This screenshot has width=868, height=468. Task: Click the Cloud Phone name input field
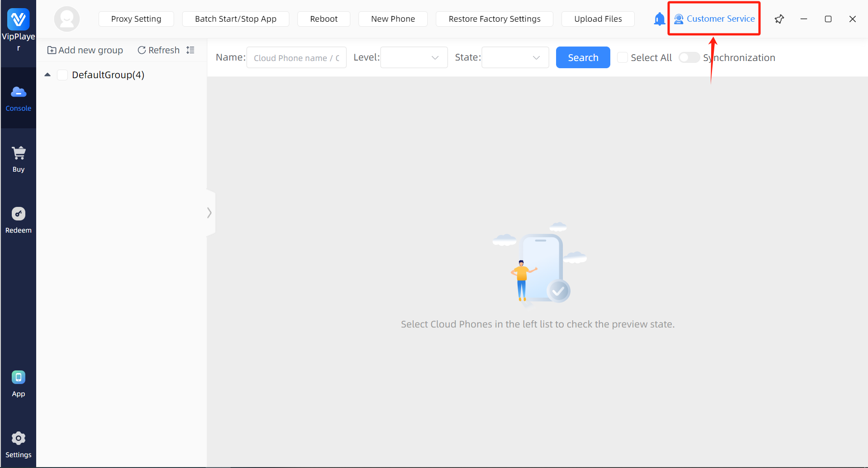pos(296,58)
